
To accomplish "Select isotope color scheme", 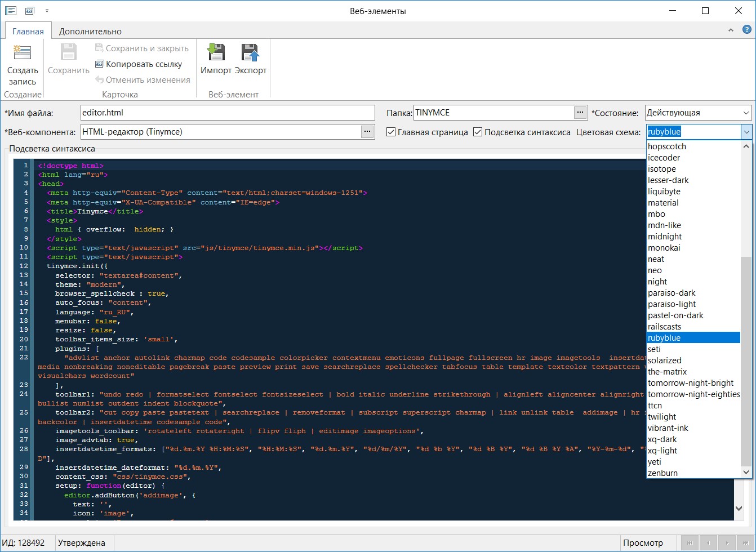I will pyautogui.click(x=693, y=169).
